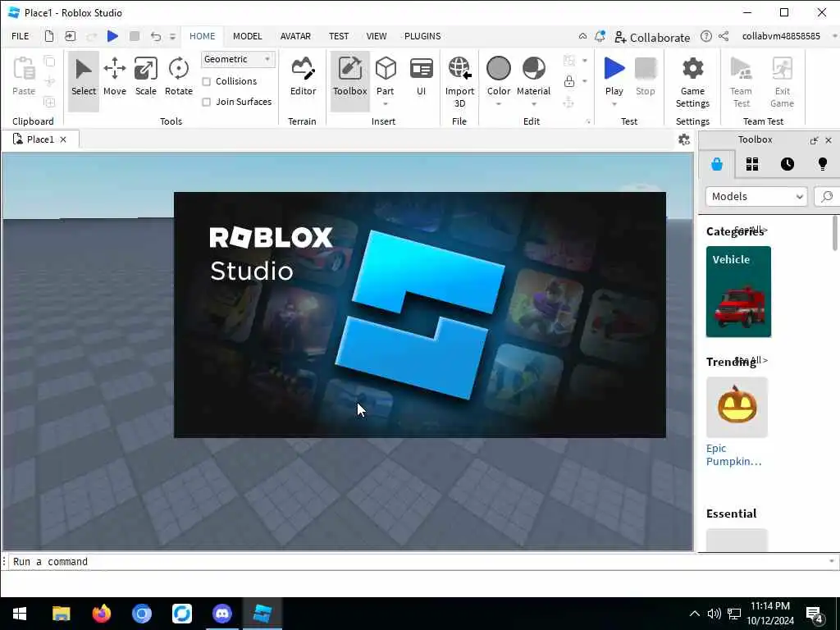Click the Epic Pumpkin thumbnail

737,407
